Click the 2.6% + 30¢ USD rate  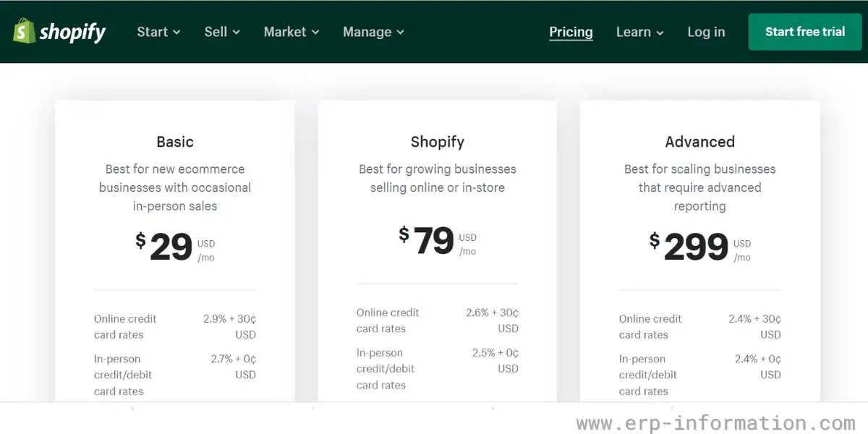pos(492,320)
